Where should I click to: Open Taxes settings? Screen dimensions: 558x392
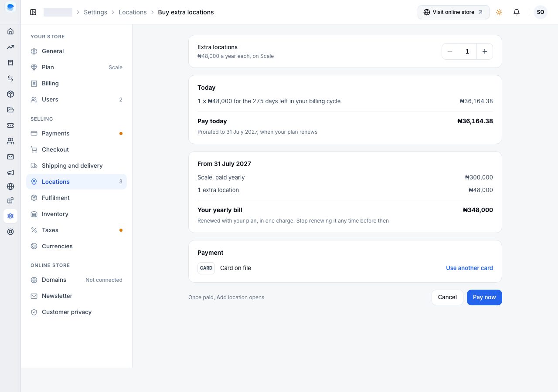76,230
